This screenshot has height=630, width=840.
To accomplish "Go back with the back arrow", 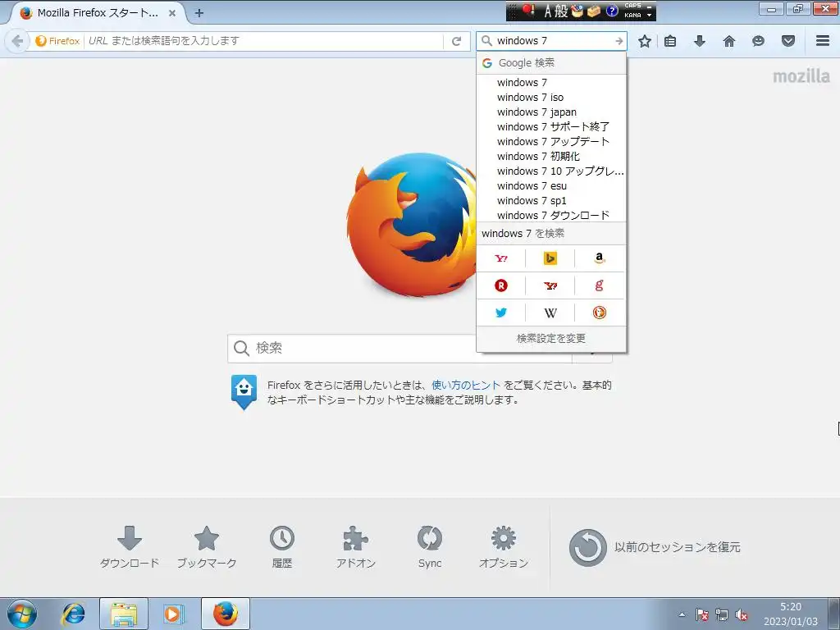I will [17, 41].
